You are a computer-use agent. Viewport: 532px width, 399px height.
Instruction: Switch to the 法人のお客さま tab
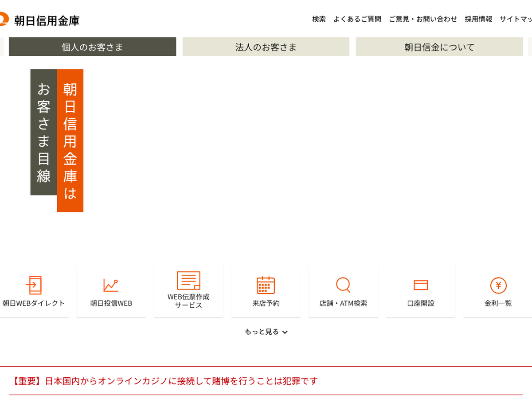point(266,47)
